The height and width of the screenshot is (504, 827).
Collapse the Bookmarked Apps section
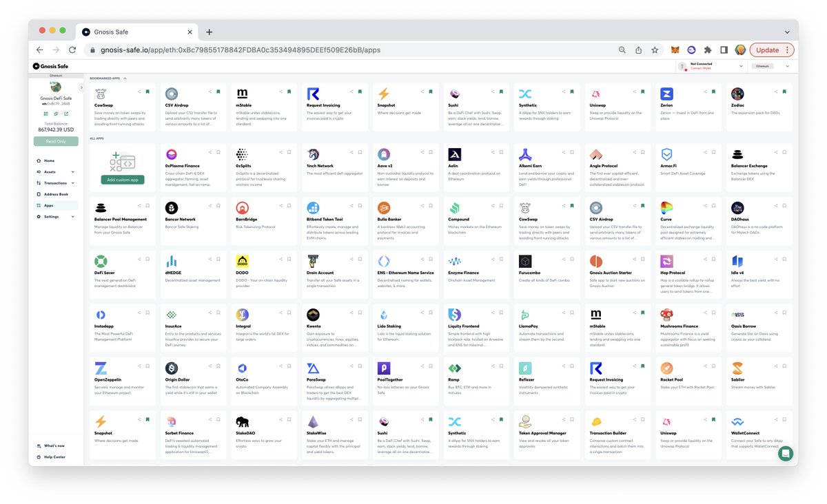pyautogui.click(x=125, y=78)
